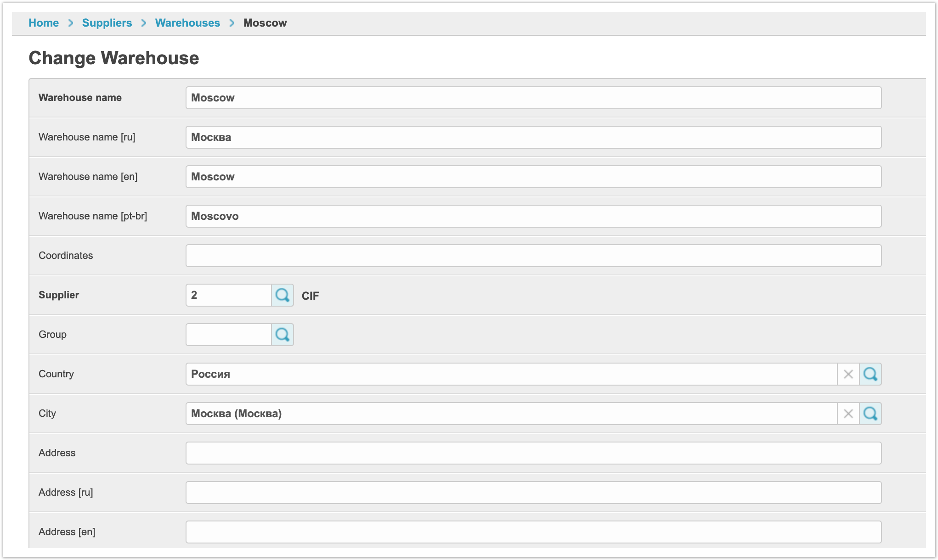
Task: Click the empty Group input box
Action: point(228,335)
